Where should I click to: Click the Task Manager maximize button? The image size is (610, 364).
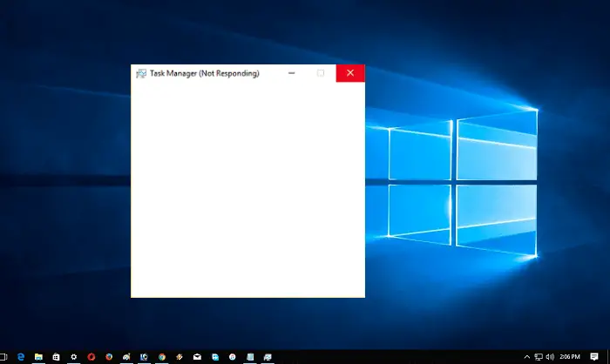[321, 73]
